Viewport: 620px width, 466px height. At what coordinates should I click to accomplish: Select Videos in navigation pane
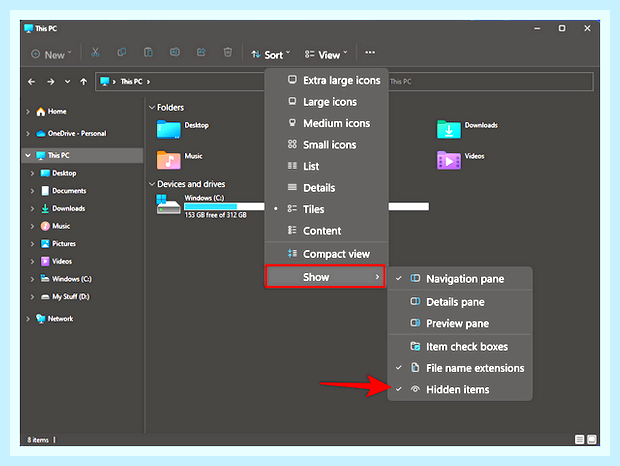[x=57, y=261]
